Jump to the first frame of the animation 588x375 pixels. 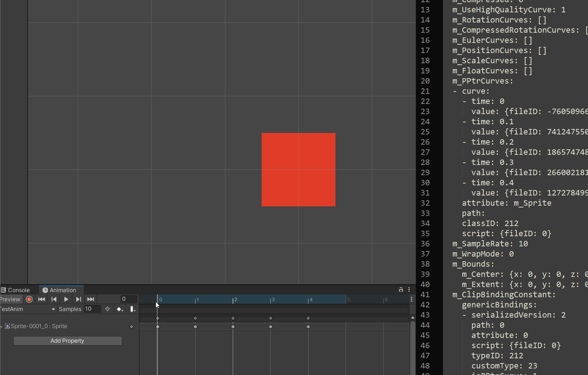coord(41,299)
